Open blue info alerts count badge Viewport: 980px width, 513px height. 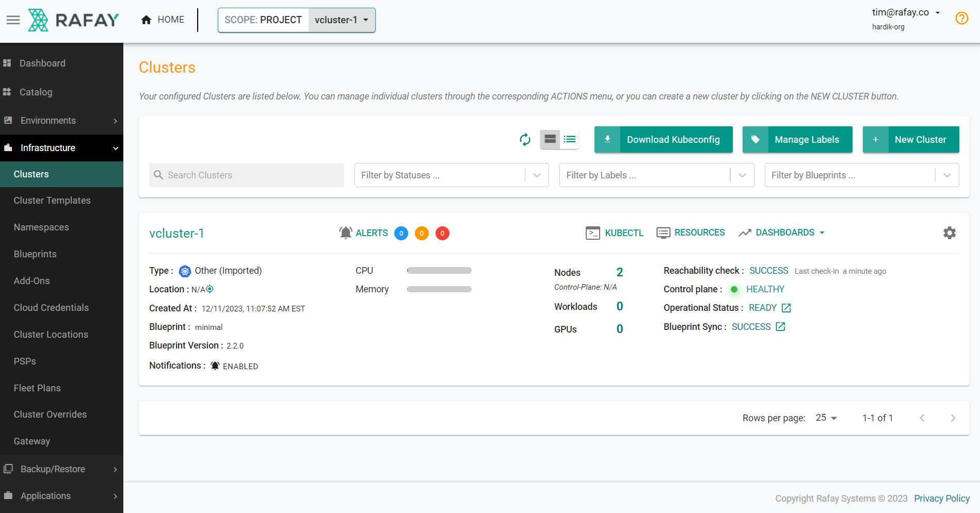(401, 233)
